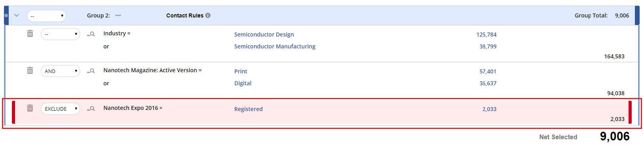Open Semiconductor Design value link
The image size is (644, 146).
pyautogui.click(x=264, y=35)
